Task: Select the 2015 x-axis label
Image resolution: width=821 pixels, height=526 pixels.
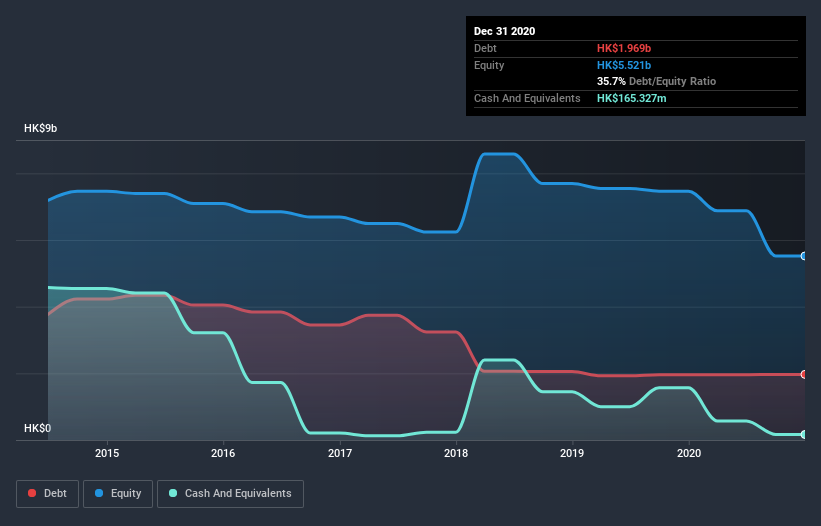Action: point(107,453)
